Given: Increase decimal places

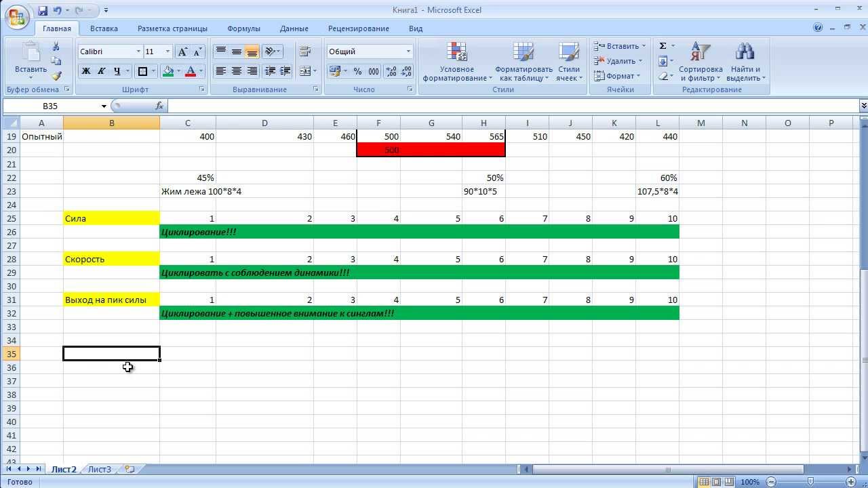Looking at the screenshot, I should 391,71.
